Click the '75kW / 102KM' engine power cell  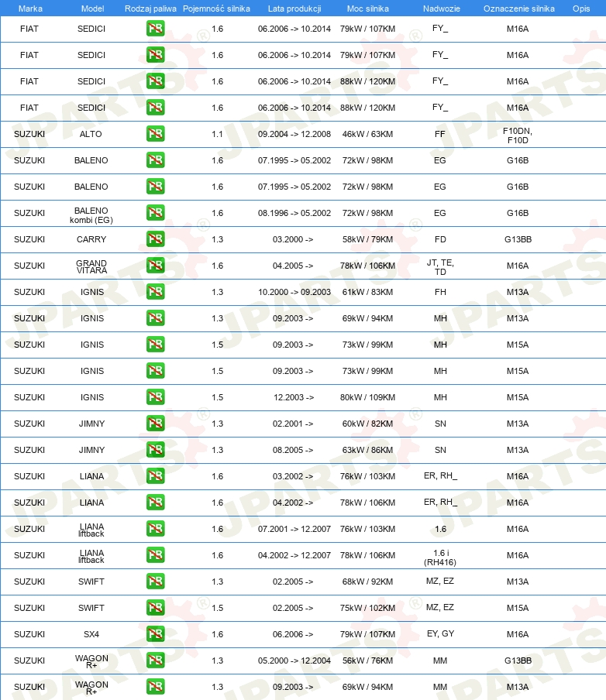pos(367,608)
